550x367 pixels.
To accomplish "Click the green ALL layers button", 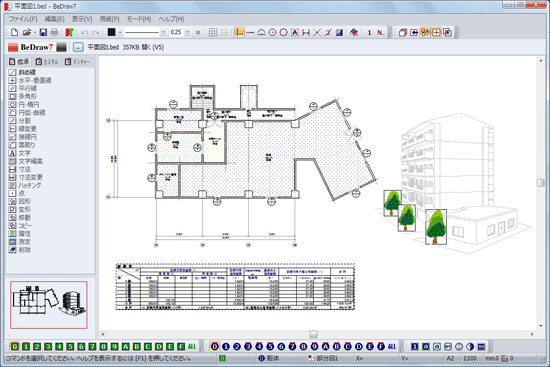I will point(192,347).
